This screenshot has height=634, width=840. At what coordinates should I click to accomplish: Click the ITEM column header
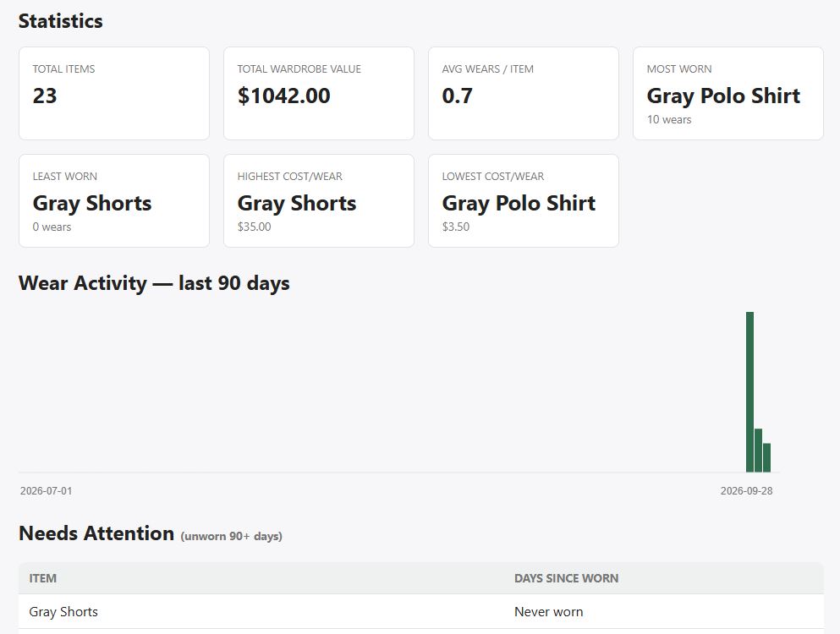click(x=43, y=578)
